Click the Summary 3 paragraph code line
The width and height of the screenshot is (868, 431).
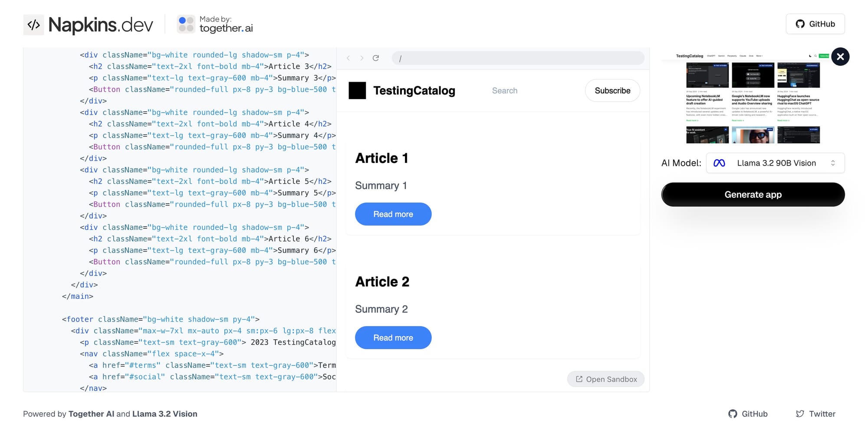(x=212, y=78)
